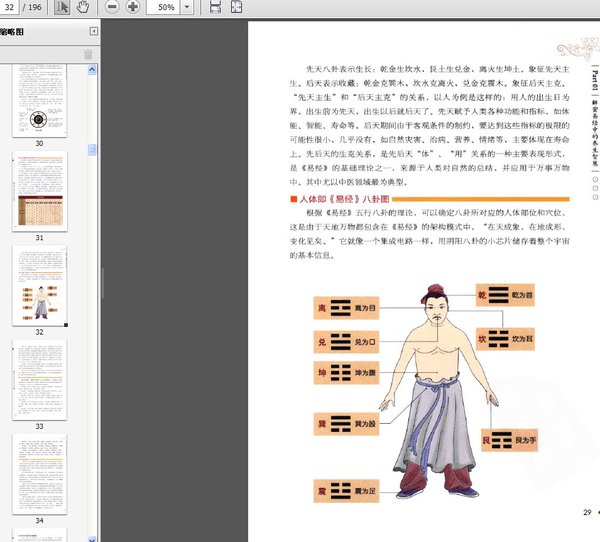Open the zoom level dropdown arrow

point(189,7)
